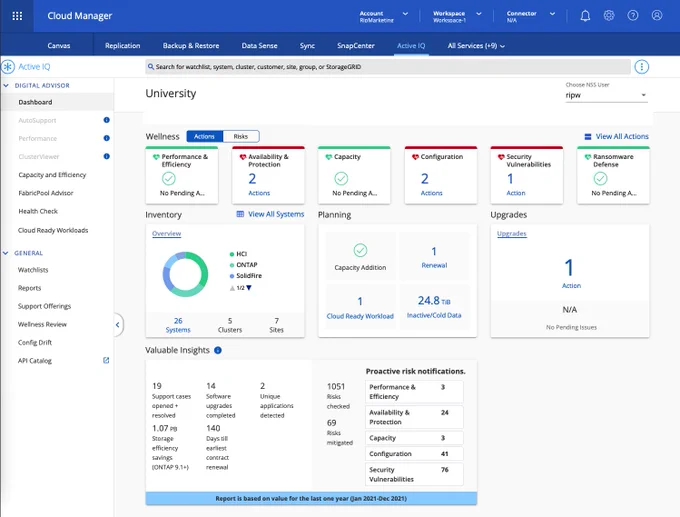Open the Active IQ tab
The image size is (680, 517).
click(x=411, y=46)
